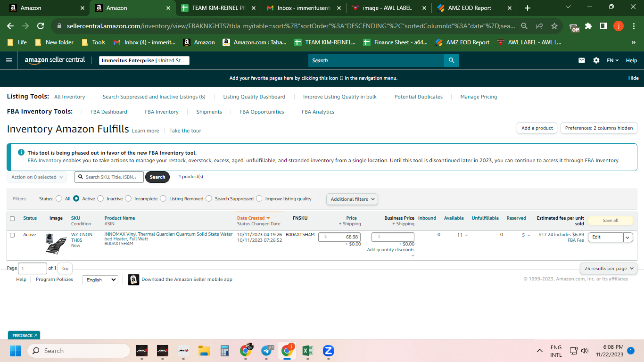Sort the table by Date Created
Viewport: 644px width, 362px height.
pos(253,218)
